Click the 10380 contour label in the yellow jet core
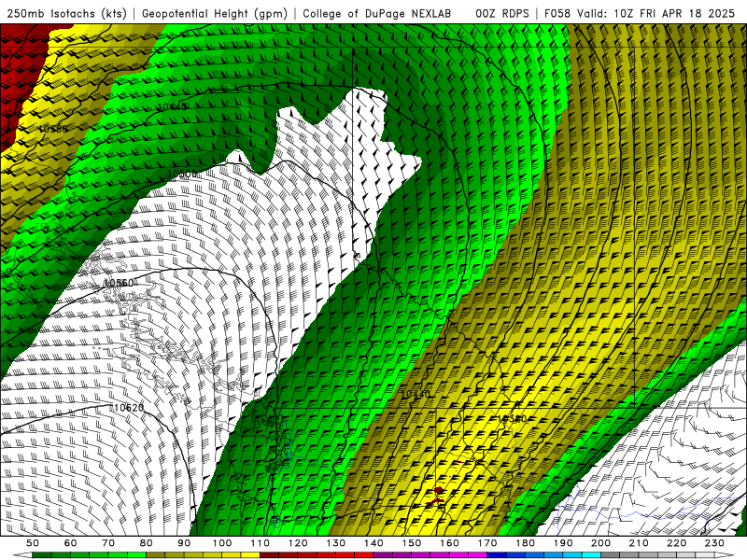747x560 pixels. pos(512,418)
